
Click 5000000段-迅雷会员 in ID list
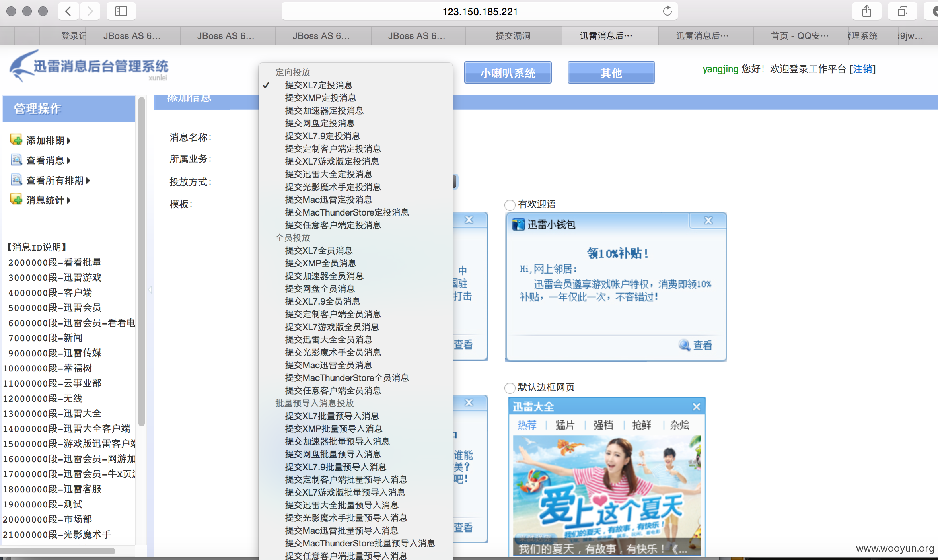coord(55,308)
